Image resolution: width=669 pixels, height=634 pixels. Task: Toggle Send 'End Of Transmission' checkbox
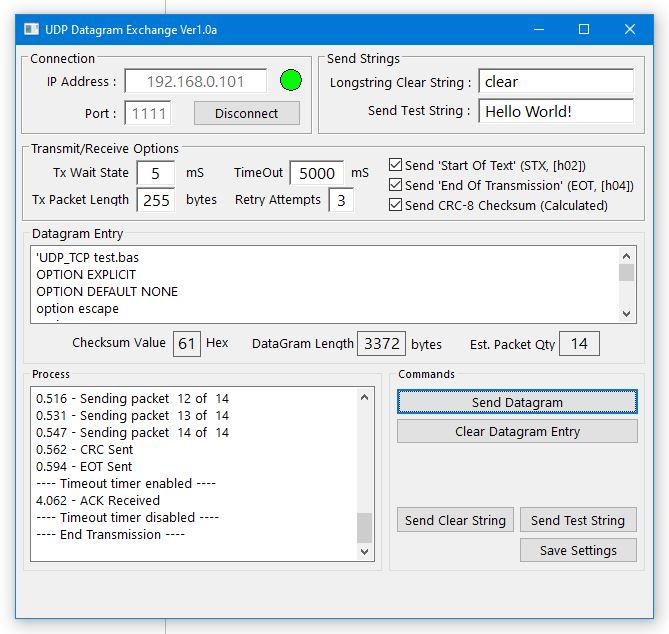pos(396,185)
